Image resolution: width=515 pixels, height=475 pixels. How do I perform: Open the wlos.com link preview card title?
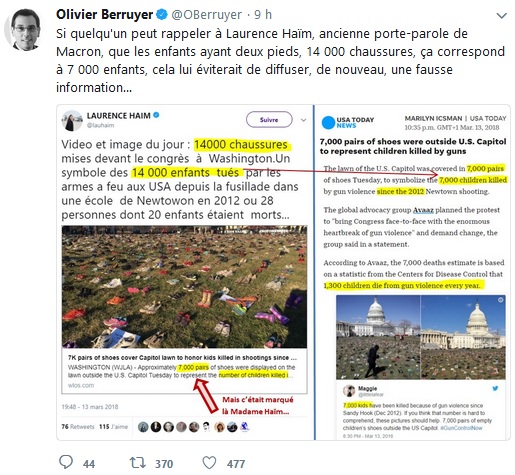(x=182, y=358)
